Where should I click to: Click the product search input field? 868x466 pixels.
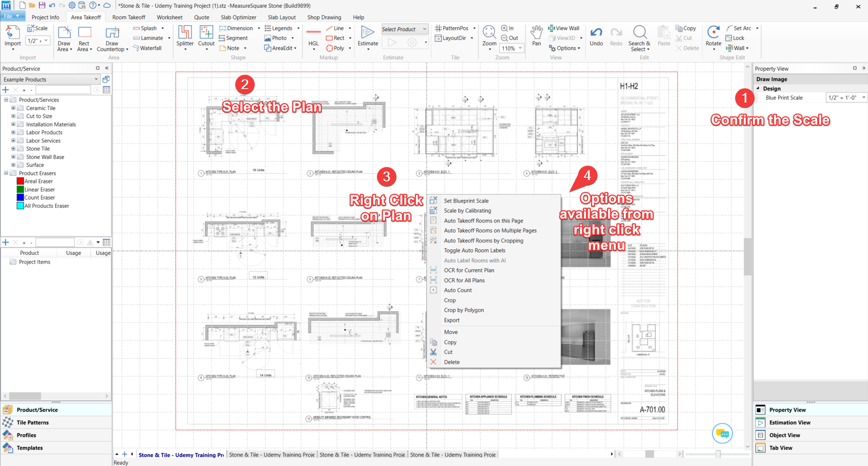(63, 90)
